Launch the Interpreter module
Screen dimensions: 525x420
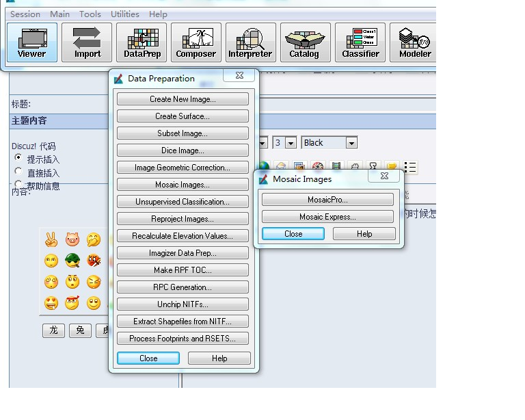coord(251,42)
